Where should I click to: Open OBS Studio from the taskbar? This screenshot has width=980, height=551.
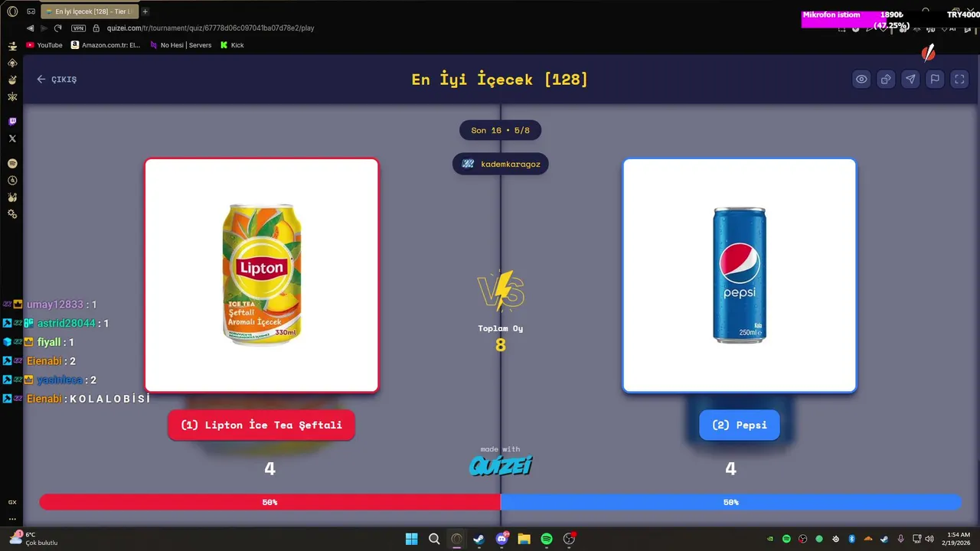click(569, 539)
